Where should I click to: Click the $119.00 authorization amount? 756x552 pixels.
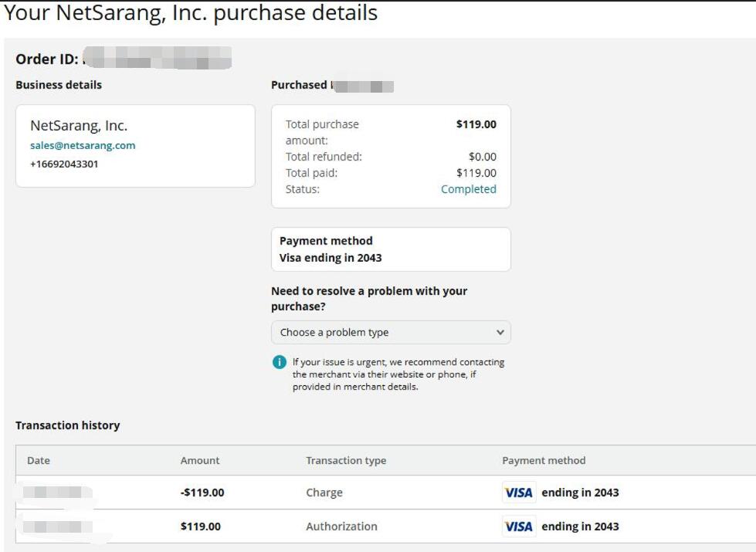201,527
